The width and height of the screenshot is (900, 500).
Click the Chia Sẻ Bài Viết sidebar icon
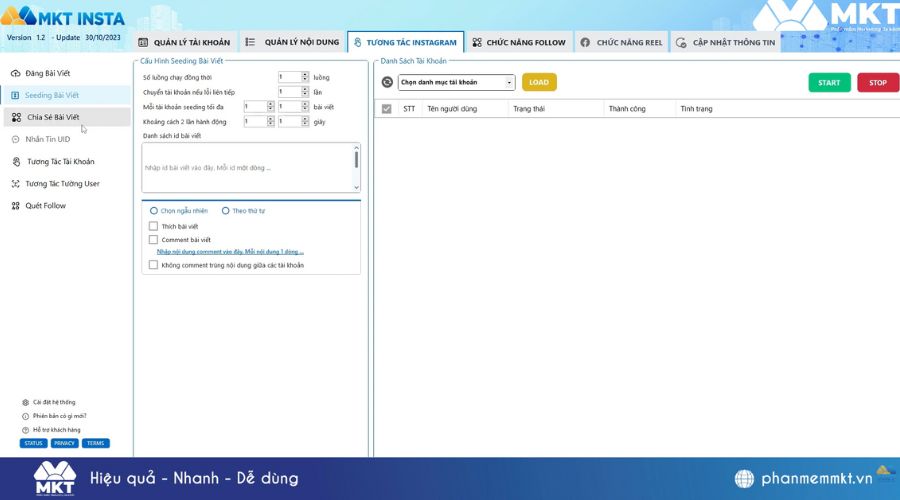[15, 117]
